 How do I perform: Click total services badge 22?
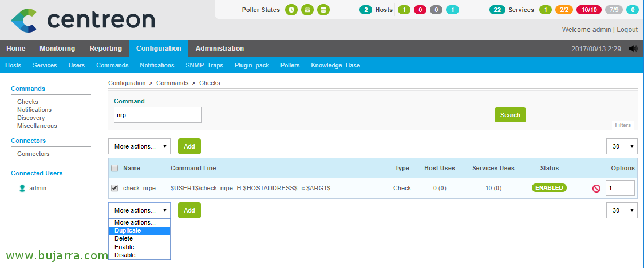click(497, 10)
